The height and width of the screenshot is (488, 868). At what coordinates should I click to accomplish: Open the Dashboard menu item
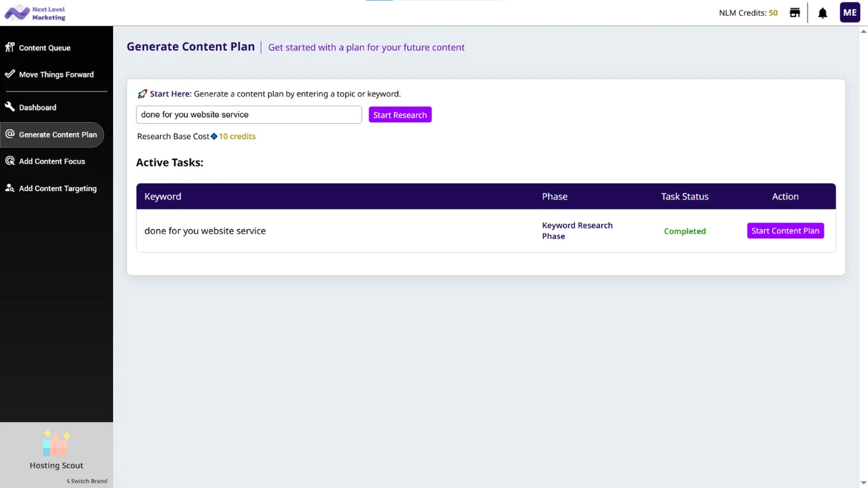click(x=37, y=107)
